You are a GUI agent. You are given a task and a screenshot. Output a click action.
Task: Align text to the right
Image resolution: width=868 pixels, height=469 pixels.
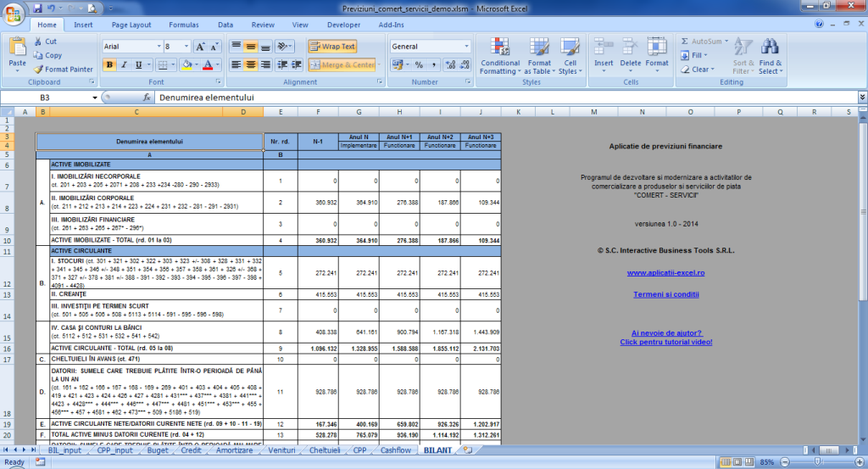(265, 64)
